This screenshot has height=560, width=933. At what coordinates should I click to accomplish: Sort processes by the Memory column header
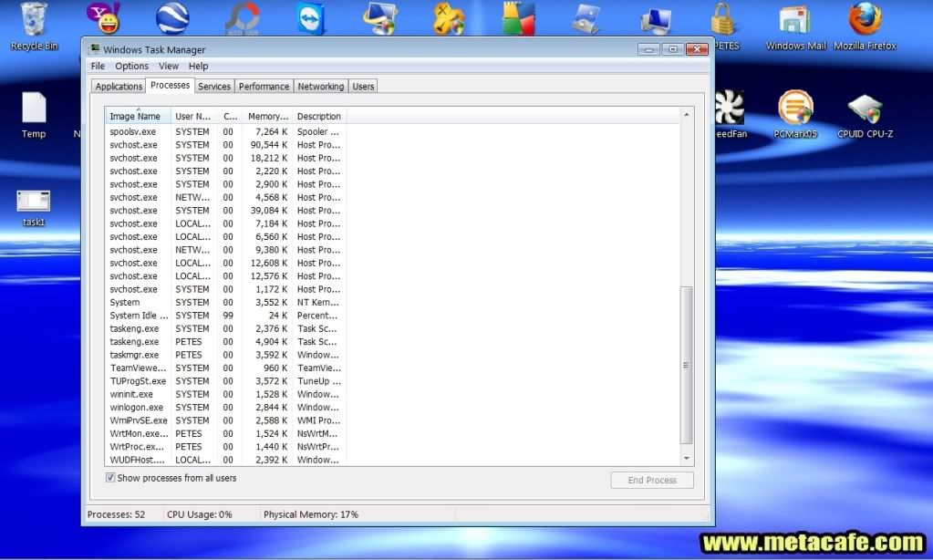tap(268, 117)
